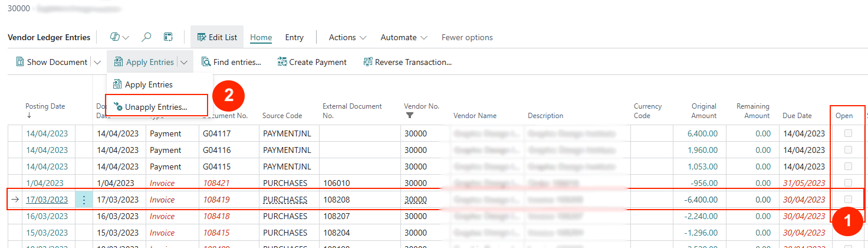The image size is (868, 248).
Task: Collapse the Apply Entries split-button arrow
Action: click(x=185, y=62)
